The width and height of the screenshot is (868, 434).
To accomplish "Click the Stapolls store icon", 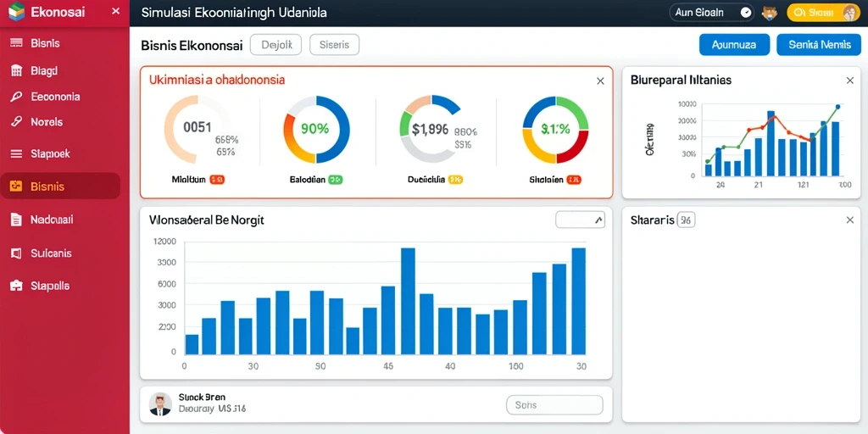I will coord(16,287).
